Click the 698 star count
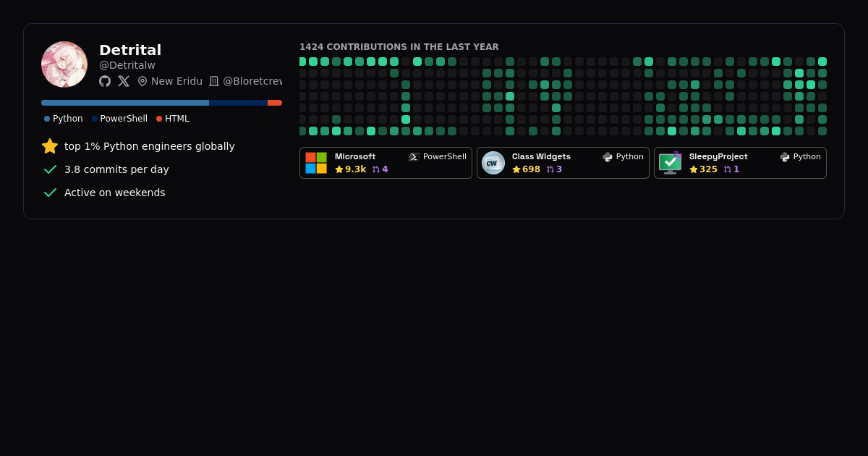 coord(531,169)
